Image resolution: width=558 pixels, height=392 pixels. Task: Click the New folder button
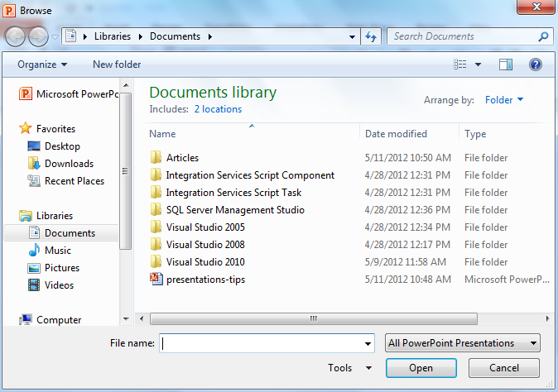tap(117, 65)
